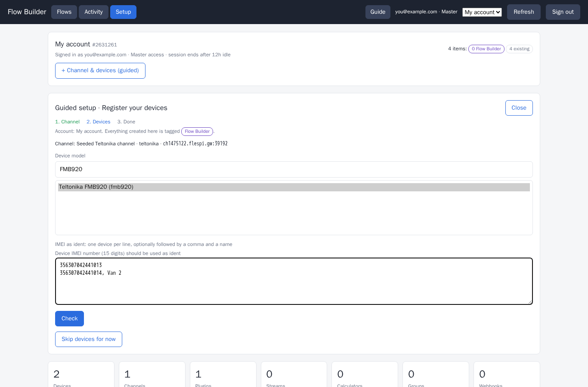Click the account number #2631261

(105, 45)
